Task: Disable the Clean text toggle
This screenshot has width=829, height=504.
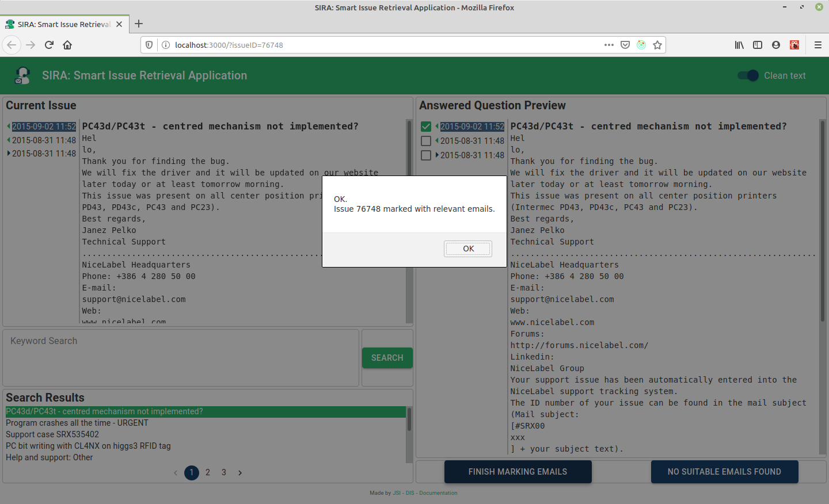Action: pos(747,75)
